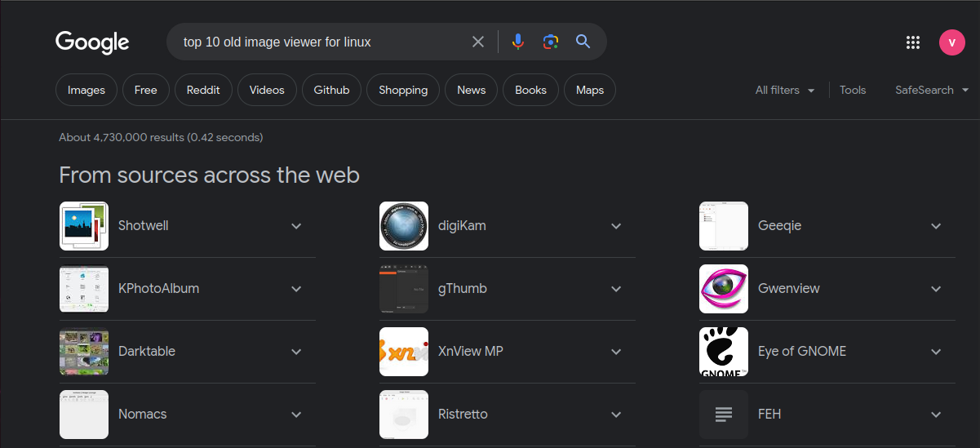Switch to the Images filter
Screen dimensions: 980x448
pos(86,90)
